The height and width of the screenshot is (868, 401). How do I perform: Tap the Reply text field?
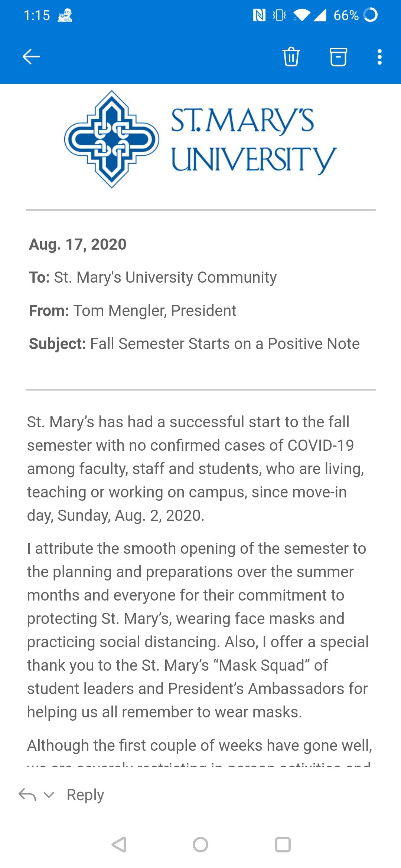[85, 795]
